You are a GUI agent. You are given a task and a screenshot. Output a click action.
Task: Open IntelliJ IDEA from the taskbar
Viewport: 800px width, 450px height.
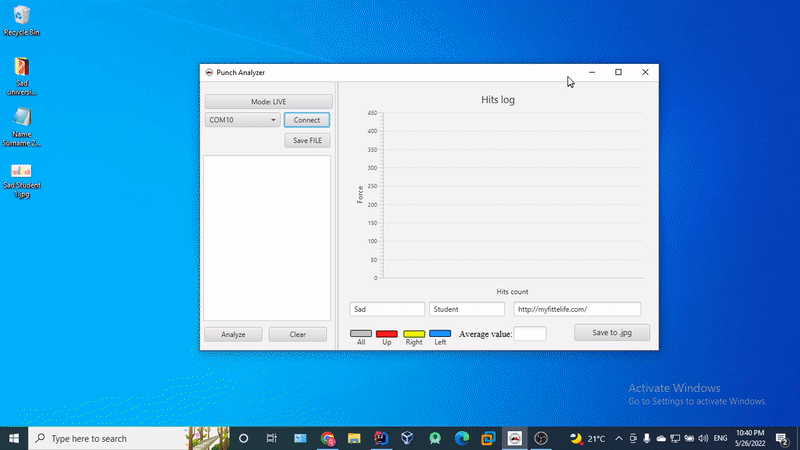click(381, 438)
